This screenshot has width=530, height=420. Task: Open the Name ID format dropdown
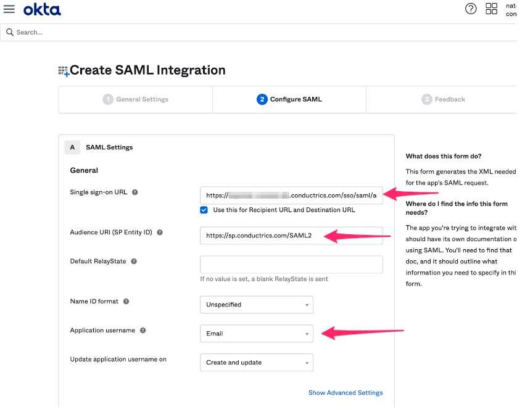tap(257, 305)
